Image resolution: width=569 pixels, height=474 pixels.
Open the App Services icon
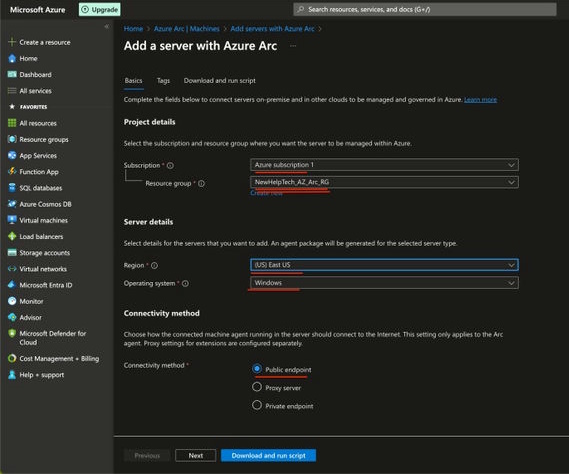pos(12,155)
